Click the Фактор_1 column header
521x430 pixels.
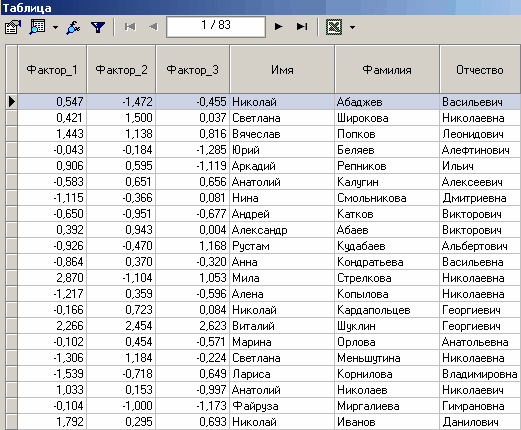[x=52, y=69]
